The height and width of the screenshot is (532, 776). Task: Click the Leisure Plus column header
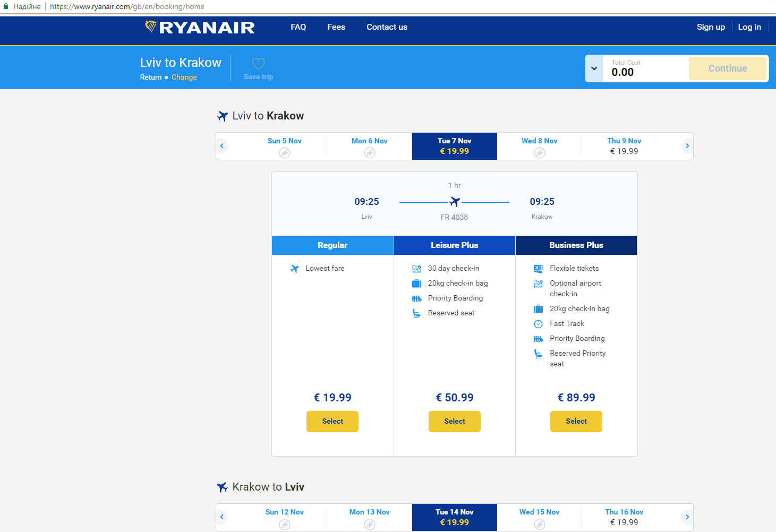tap(455, 245)
